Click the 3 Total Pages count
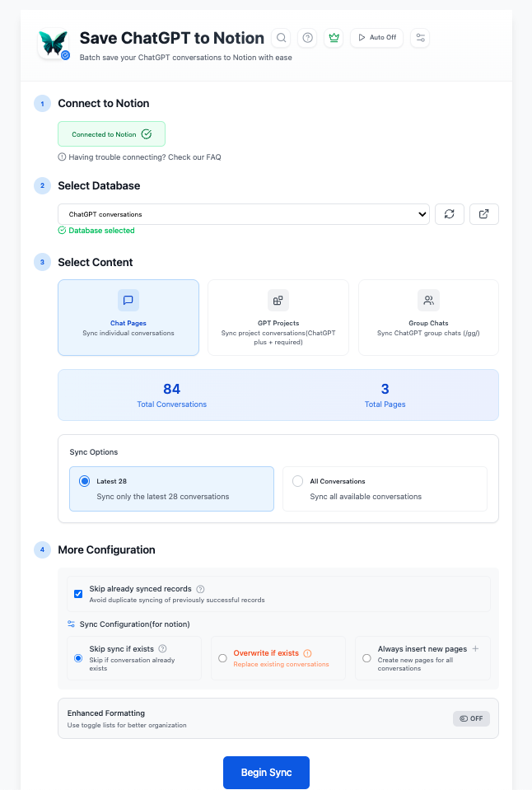 (385, 389)
